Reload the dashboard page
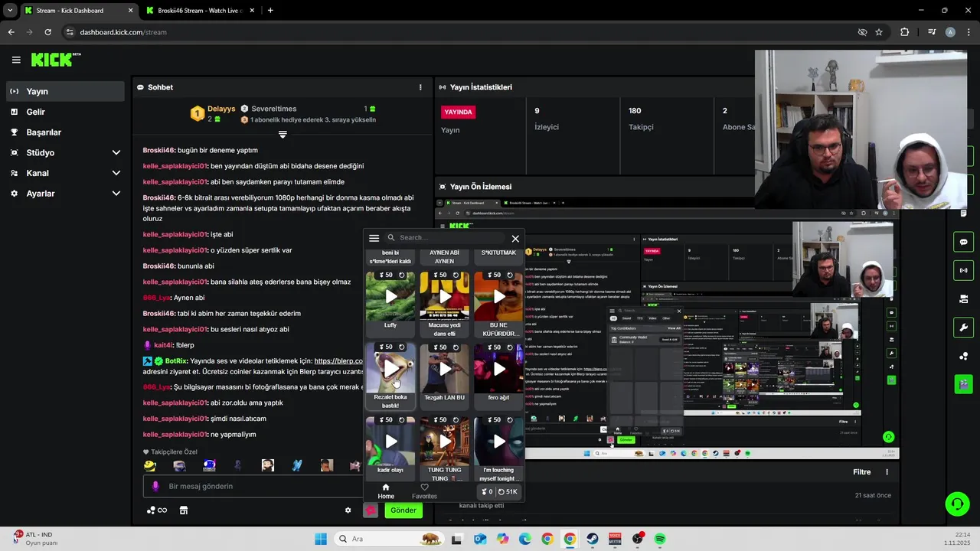980x551 pixels. pyautogui.click(x=47, y=32)
